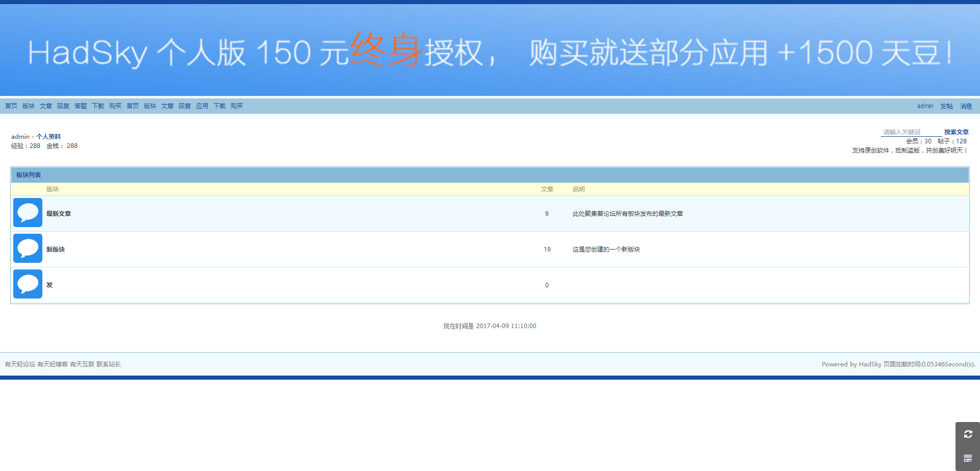Open the 发 board title link
Screen dimensions: 980x471
(x=50, y=285)
